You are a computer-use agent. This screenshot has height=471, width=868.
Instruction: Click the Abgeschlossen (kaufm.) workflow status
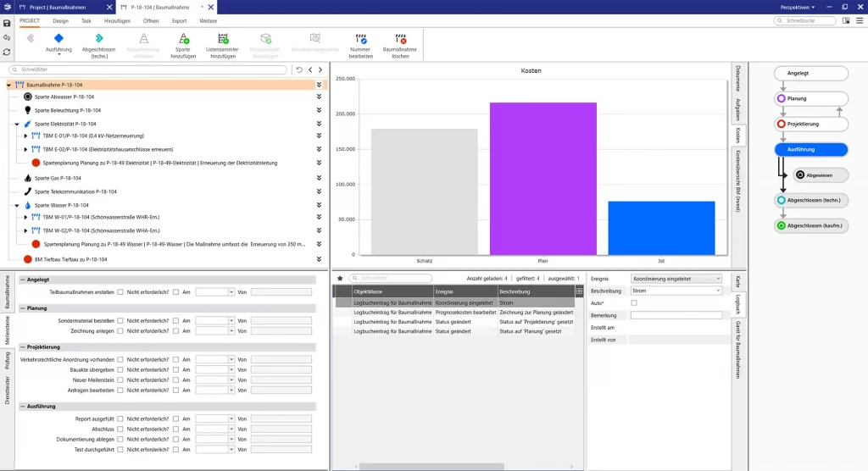tap(811, 226)
